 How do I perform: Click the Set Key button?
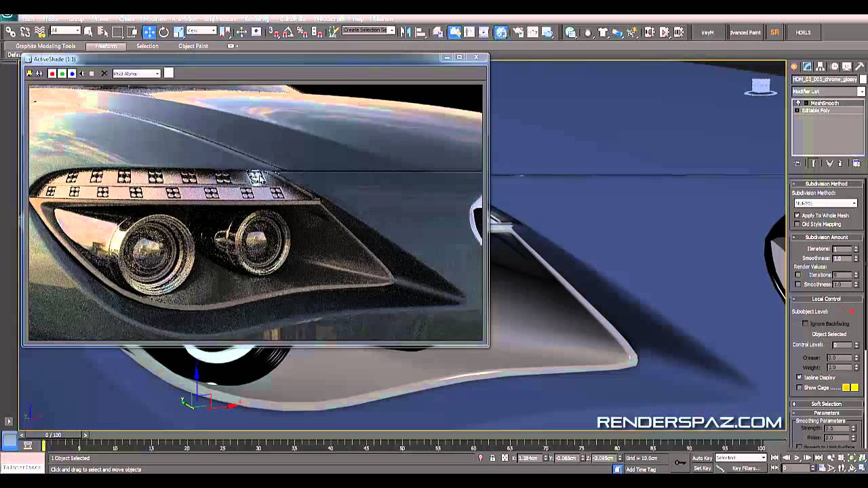[x=702, y=468]
